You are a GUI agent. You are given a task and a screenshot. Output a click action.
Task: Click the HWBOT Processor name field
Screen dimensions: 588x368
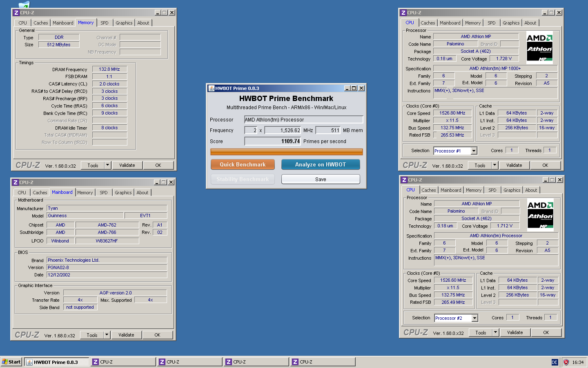point(303,120)
